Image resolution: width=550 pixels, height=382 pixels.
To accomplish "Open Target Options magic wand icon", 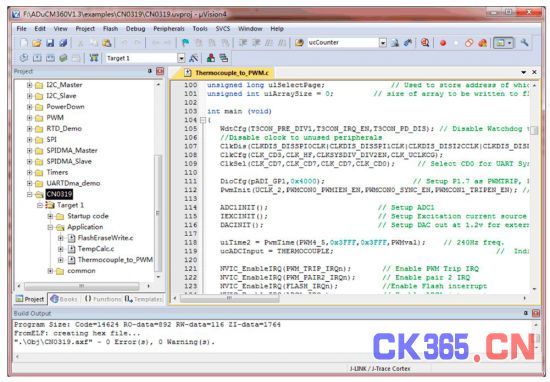I will click(194, 58).
